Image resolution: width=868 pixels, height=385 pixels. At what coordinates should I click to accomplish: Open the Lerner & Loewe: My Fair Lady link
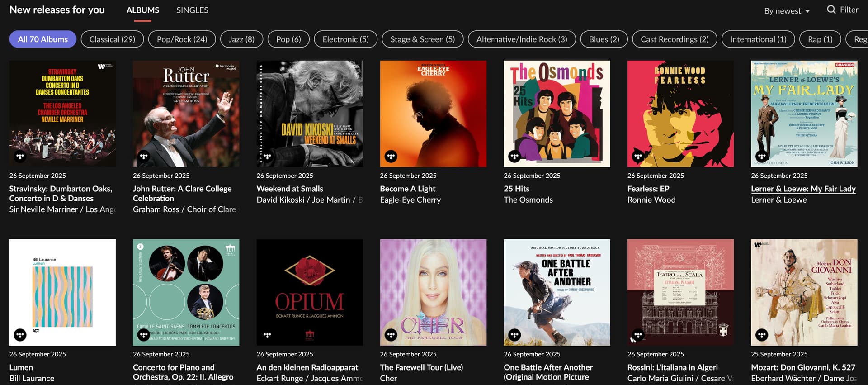(803, 189)
